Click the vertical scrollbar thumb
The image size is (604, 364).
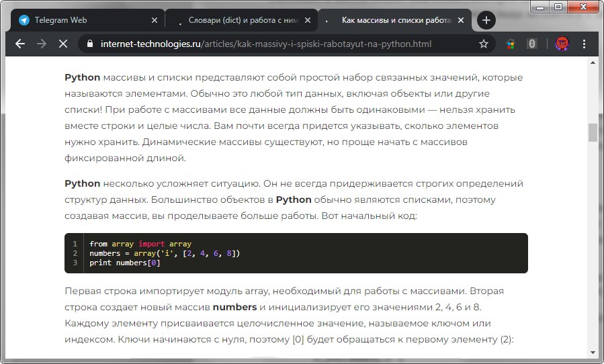tap(593, 132)
